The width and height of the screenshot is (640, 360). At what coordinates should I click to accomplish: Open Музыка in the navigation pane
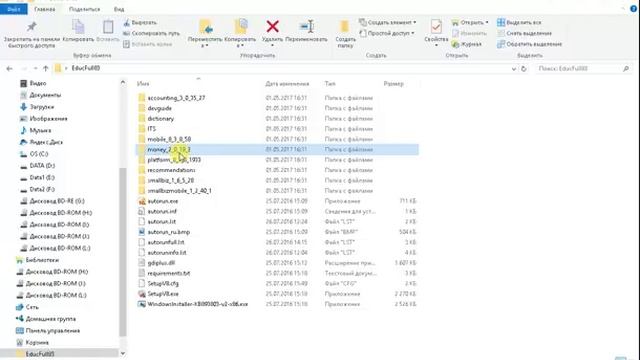coord(36,131)
